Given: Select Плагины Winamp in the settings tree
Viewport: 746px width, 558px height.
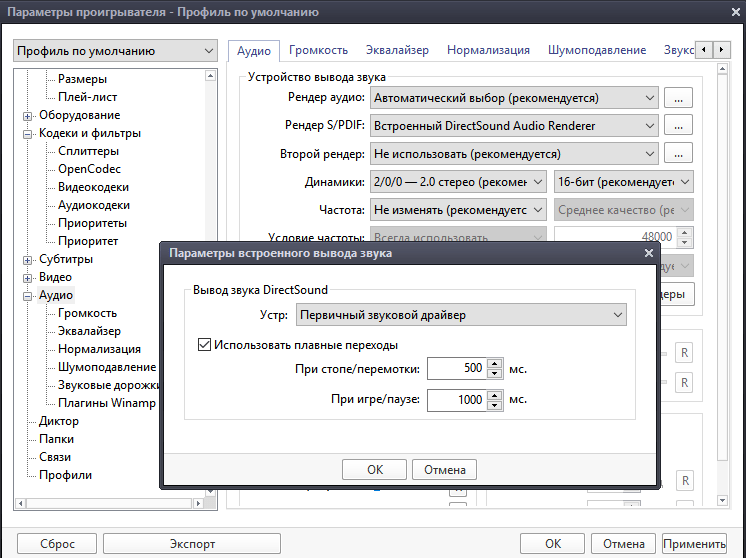Looking at the screenshot, I should point(106,403).
